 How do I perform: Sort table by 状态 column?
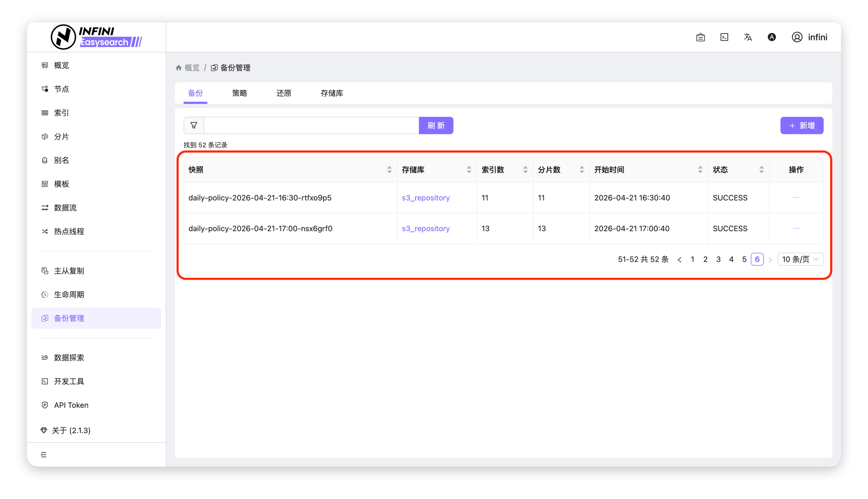coord(761,170)
